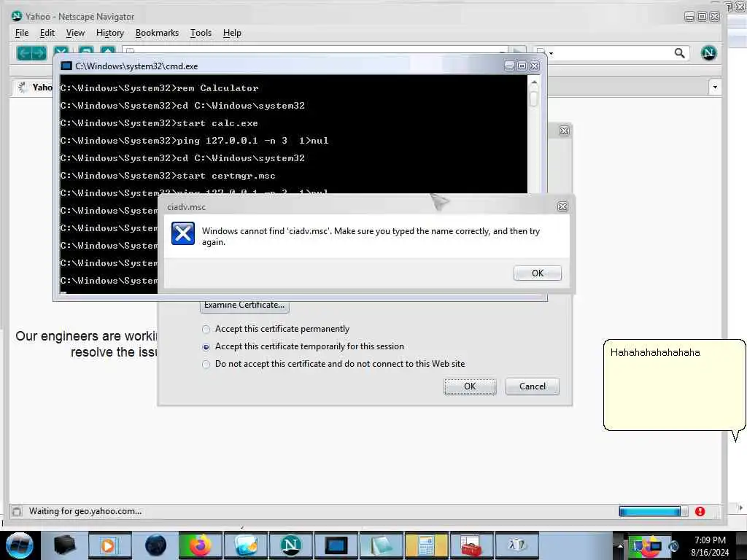Switch to Netscape Navigator taskbar button

290,545
